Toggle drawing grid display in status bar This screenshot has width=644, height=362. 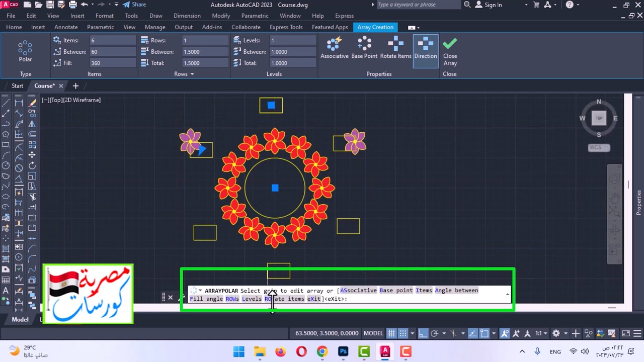pyautogui.click(x=391, y=333)
